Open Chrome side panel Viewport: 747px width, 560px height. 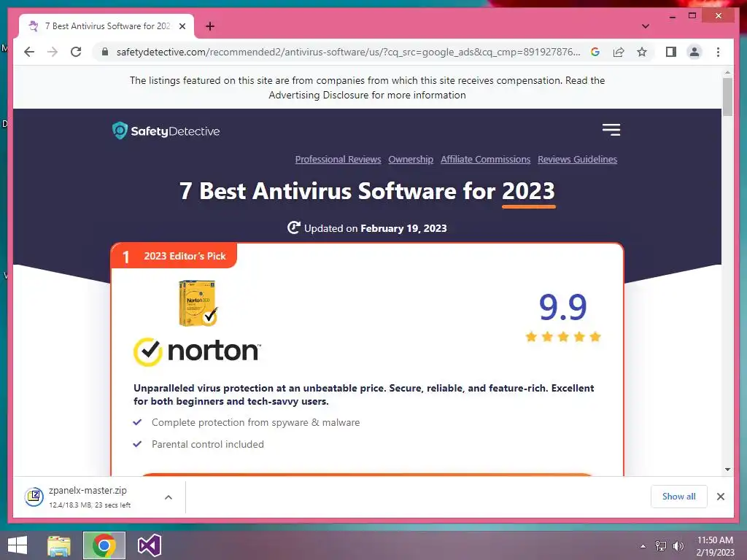point(671,52)
